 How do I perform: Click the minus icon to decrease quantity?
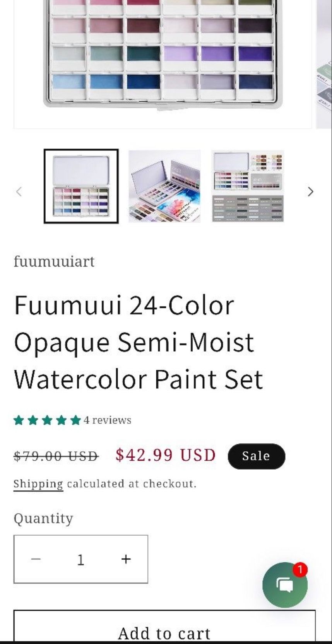click(x=36, y=559)
